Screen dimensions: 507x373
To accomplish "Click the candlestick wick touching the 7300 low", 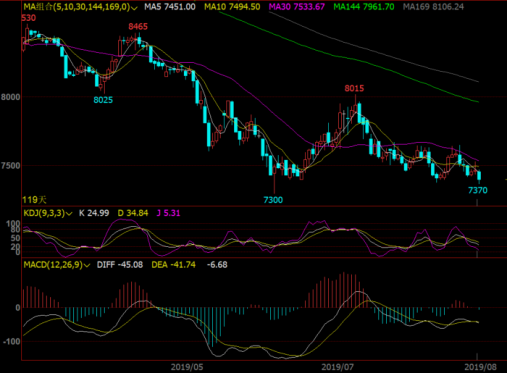I will pyautogui.click(x=274, y=178).
